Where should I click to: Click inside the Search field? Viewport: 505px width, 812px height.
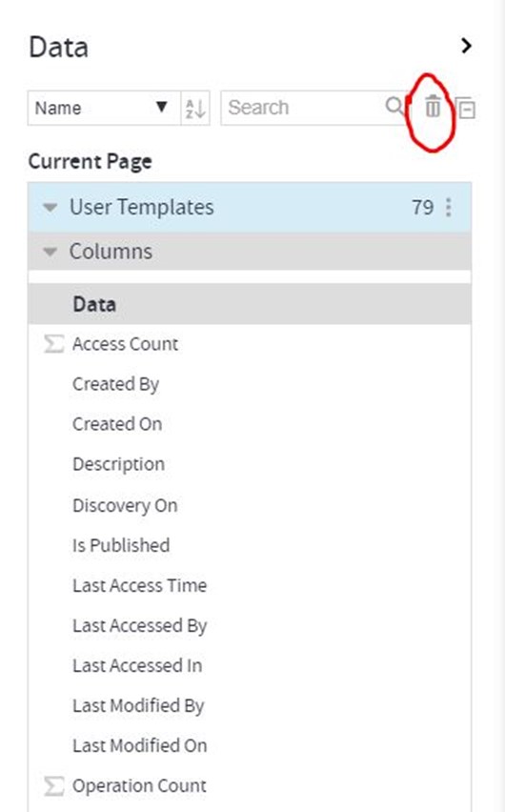tap(306, 108)
